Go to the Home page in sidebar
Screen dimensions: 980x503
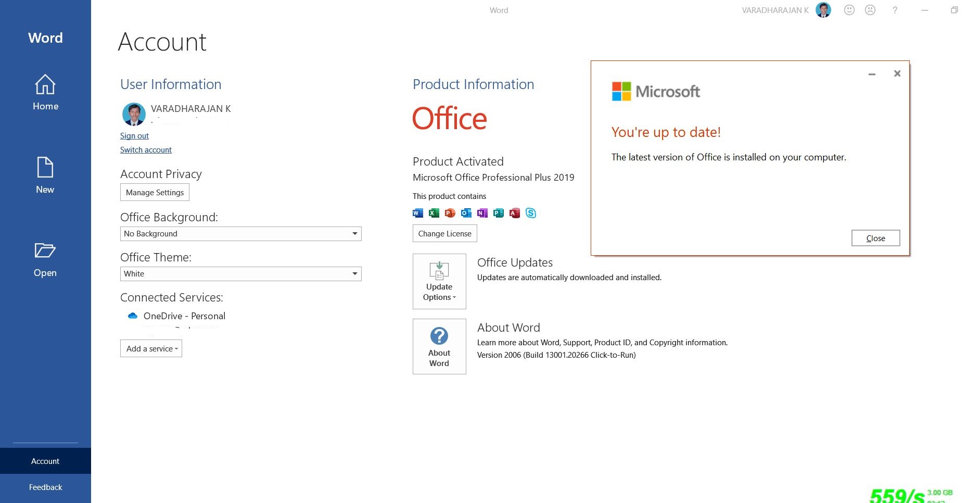45,92
